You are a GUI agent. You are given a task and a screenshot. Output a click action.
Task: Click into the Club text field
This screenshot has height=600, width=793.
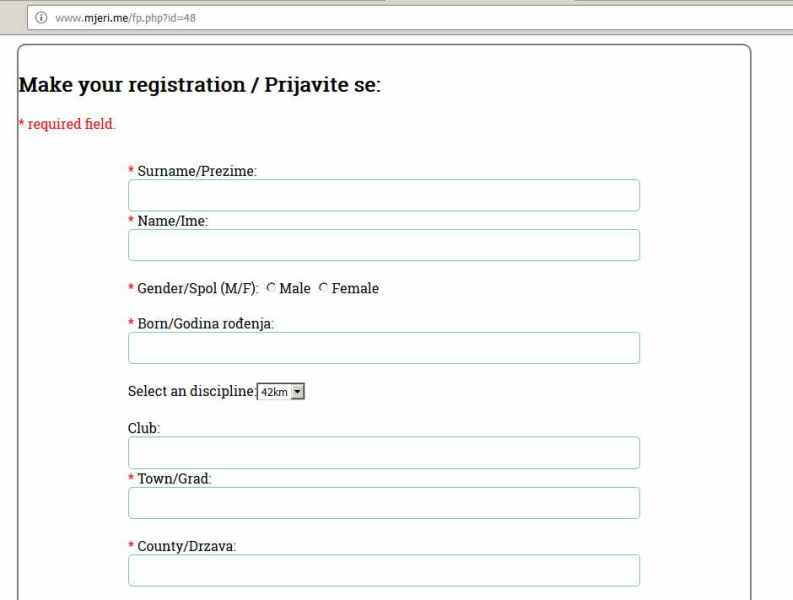point(384,452)
